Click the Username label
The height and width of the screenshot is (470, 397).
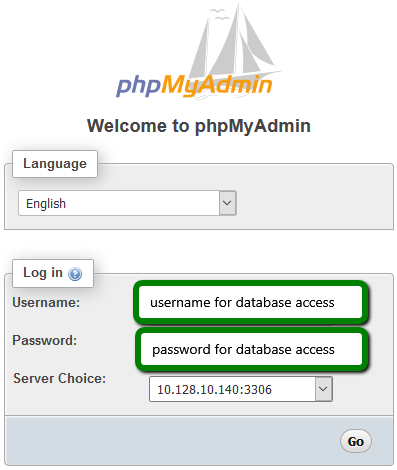point(46,303)
